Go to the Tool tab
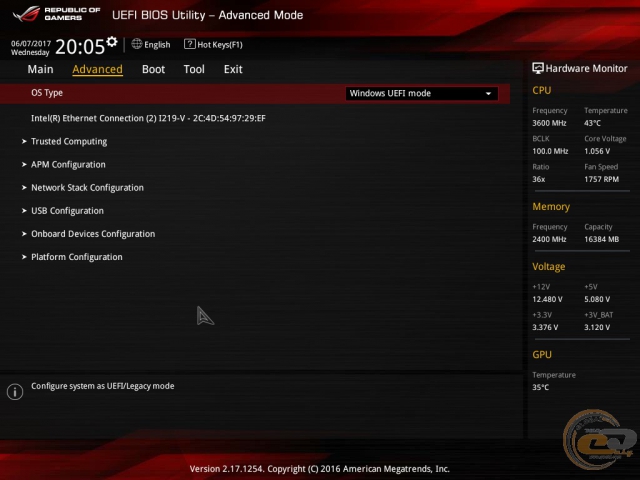This screenshot has width=640, height=480. 194,69
